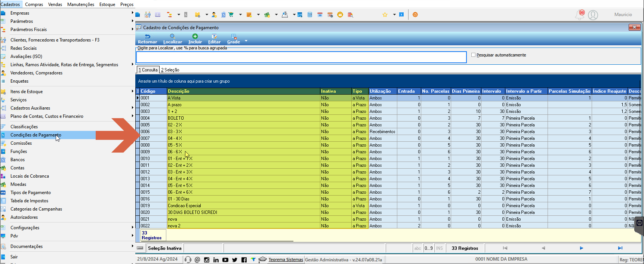Expand the Empresas submenu arrow
The width and height of the screenshot is (644, 264).
click(132, 13)
